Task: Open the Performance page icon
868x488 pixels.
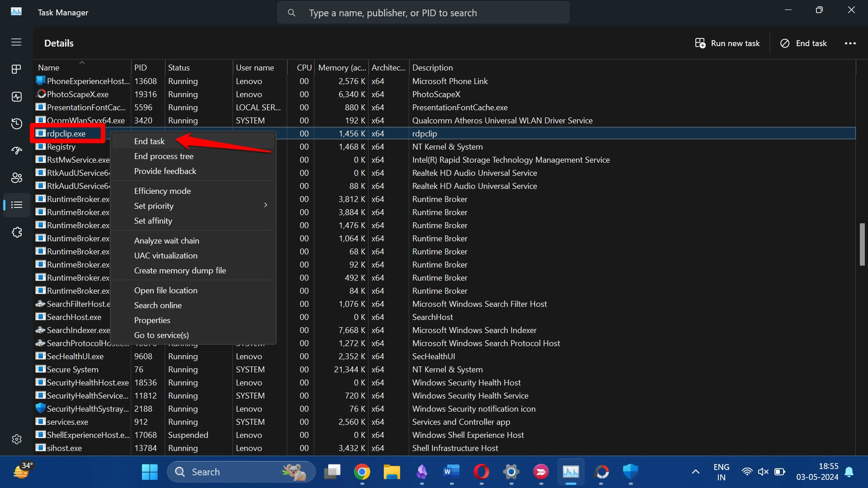Action: (x=16, y=97)
